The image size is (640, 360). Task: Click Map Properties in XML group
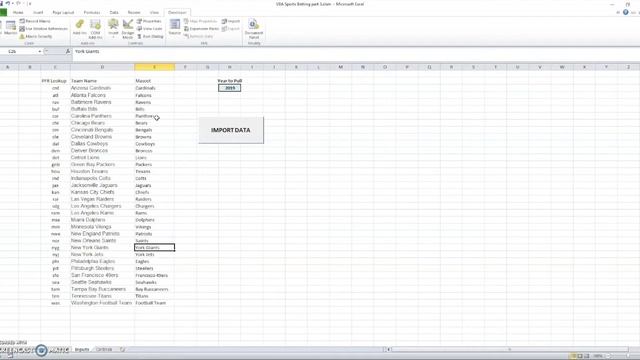(x=200, y=21)
